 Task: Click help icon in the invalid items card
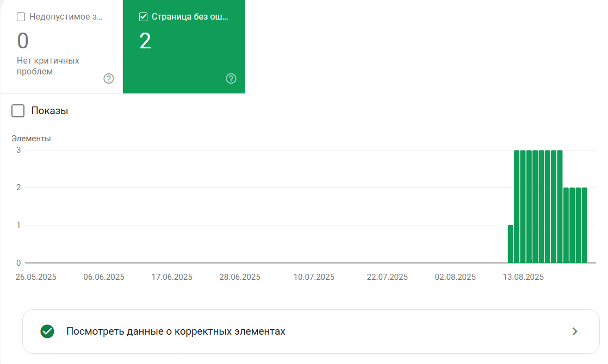(109, 79)
